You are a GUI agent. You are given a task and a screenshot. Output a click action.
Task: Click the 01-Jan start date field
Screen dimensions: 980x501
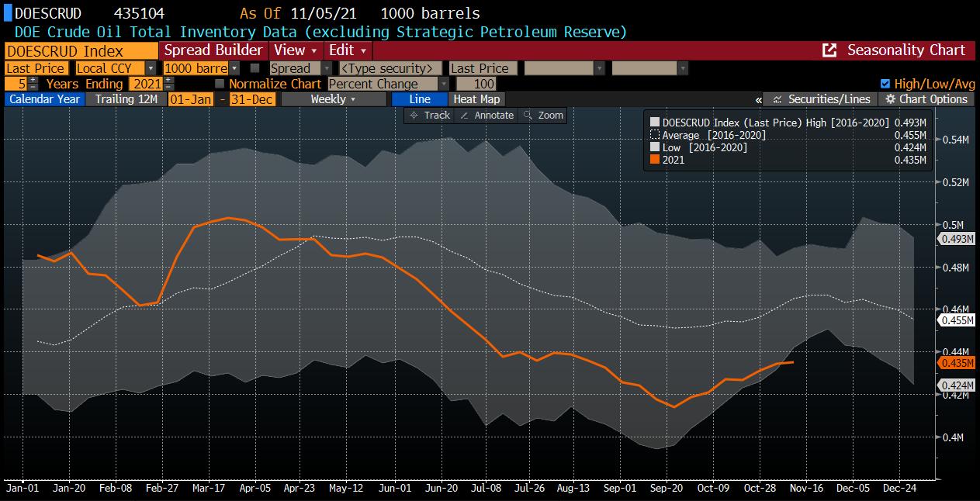coord(190,99)
